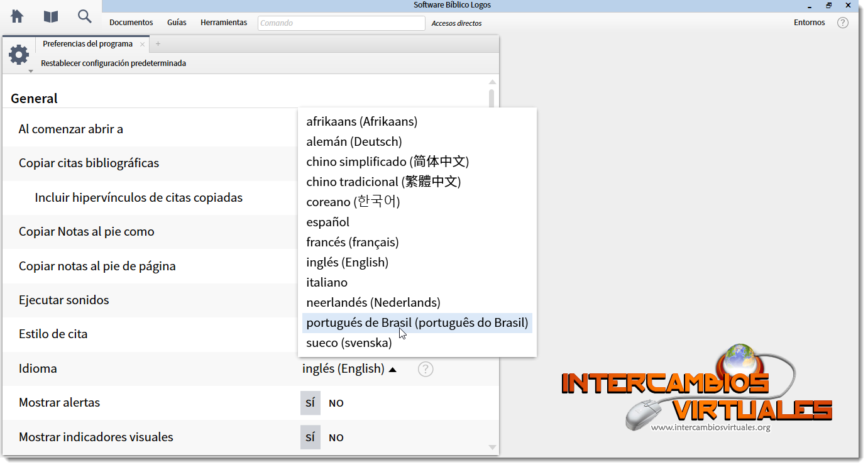Open the Entornos menu
Image resolution: width=868 pixels, height=467 pixels.
(810, 23)
